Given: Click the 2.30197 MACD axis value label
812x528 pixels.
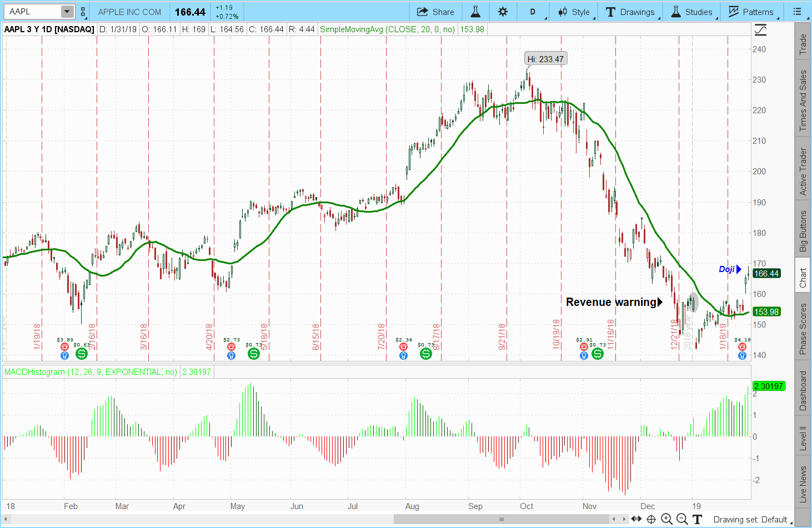Looking at the screenshot, I should pyautogui.click(x=769, y=386).
